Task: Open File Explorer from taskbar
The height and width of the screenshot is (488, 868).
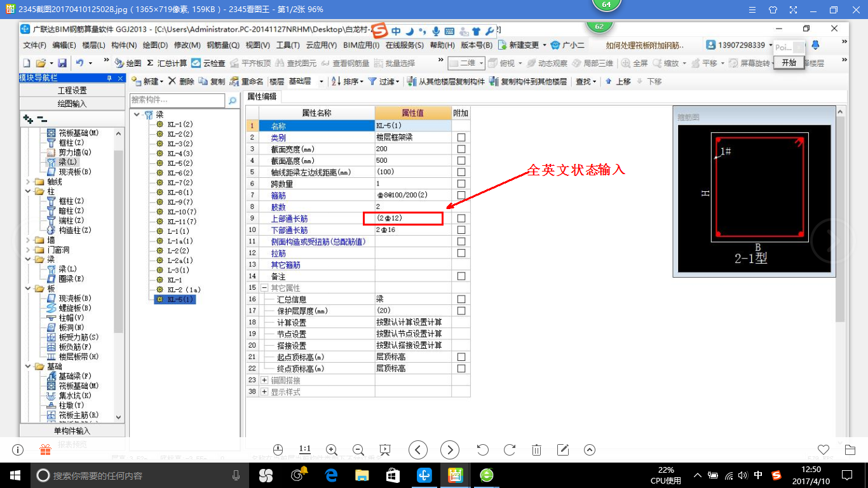Action: [362, 475]
